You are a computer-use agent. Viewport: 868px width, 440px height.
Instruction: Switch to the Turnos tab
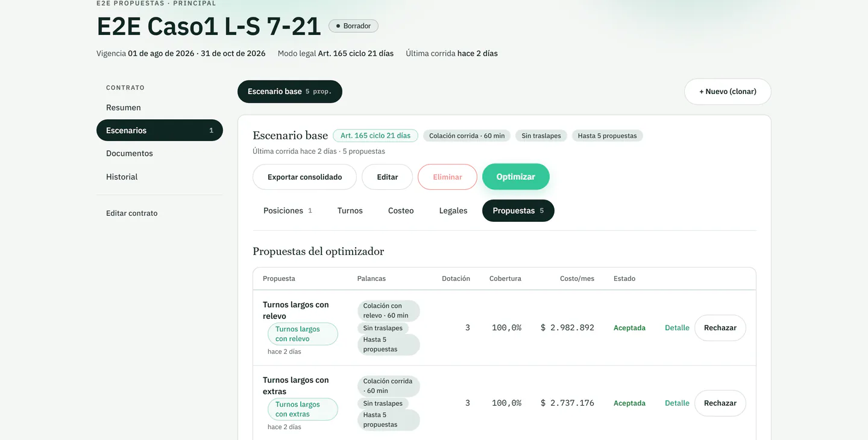350,210
